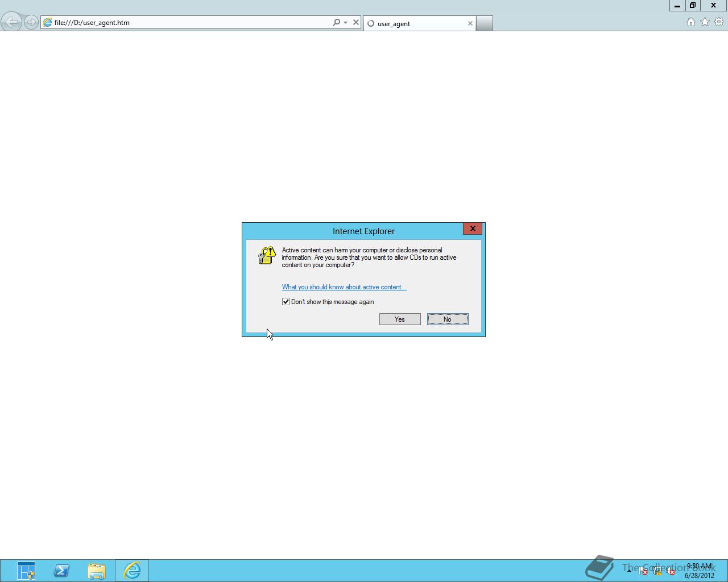Open the address bar autocomplete dropdown arrow
Image resolution: width=728 pixels, height=582 pixels.
click(345, 23)
